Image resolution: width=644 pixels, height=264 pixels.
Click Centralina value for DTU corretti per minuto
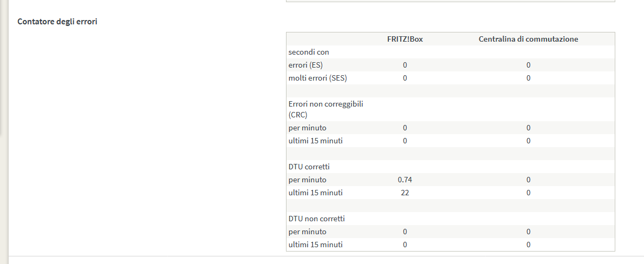click(528, 180)
